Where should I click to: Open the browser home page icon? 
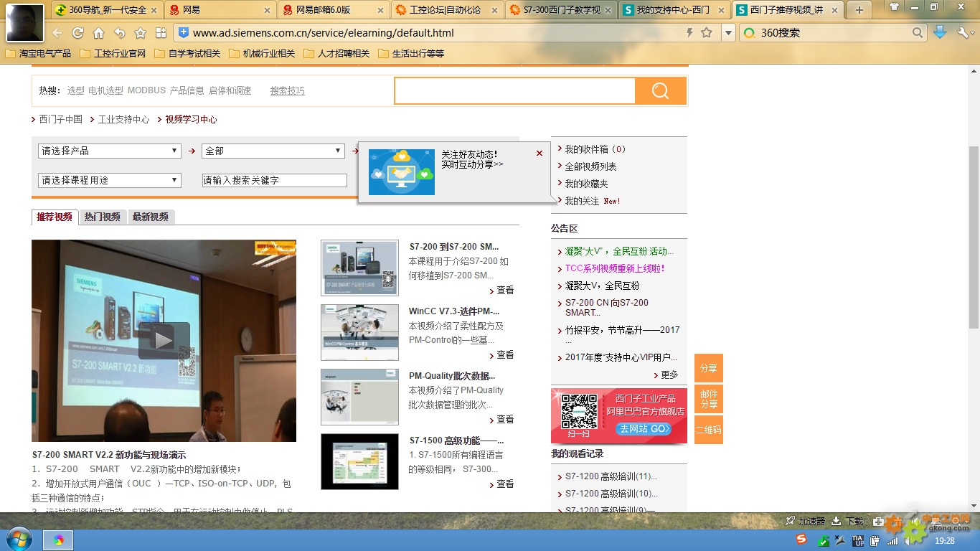click(98, 33)
